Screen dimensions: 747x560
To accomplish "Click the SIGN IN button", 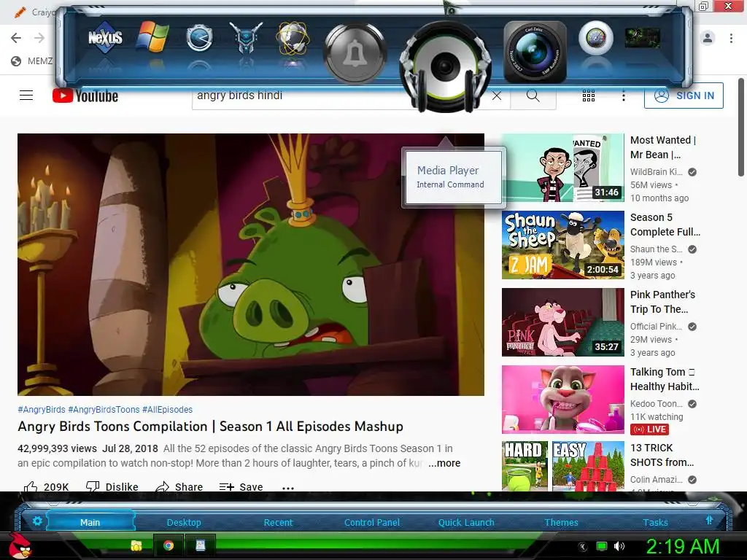I will click(684, 96).
